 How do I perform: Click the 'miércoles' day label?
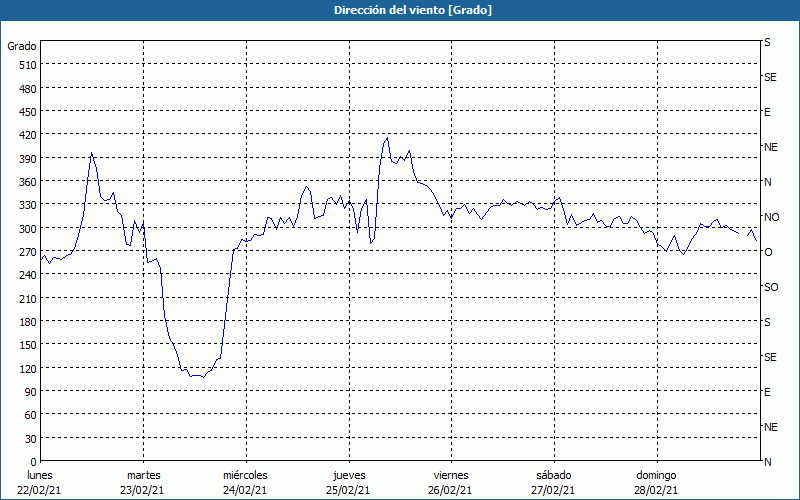[245, 476]
